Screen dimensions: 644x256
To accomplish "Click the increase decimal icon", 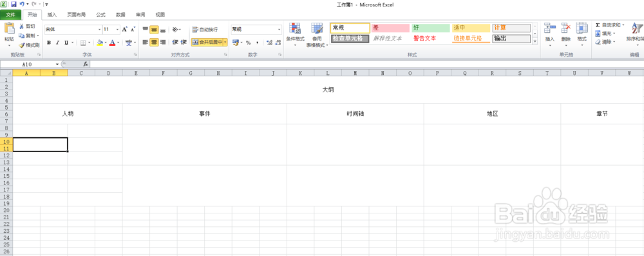I will (x=269, y=43).
